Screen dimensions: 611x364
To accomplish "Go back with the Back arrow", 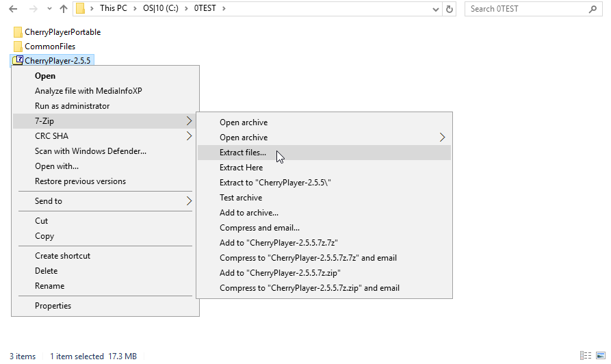I will 13,9.
